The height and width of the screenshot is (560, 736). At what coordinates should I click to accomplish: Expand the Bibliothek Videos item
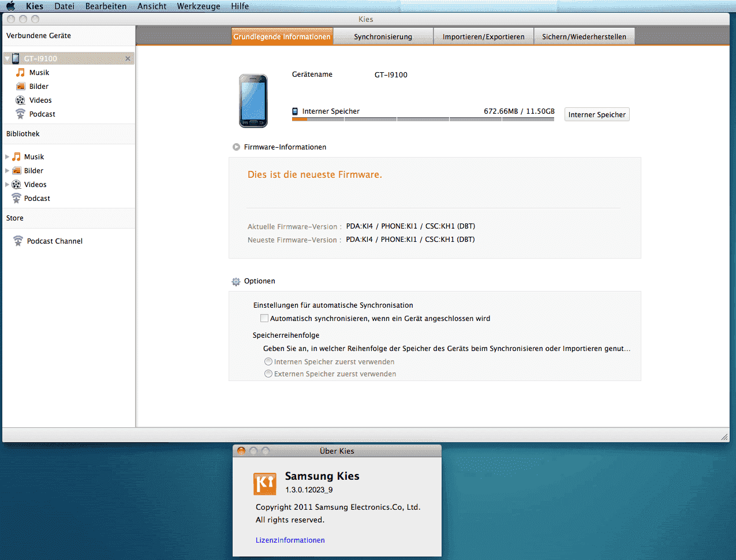coord(7,185)
